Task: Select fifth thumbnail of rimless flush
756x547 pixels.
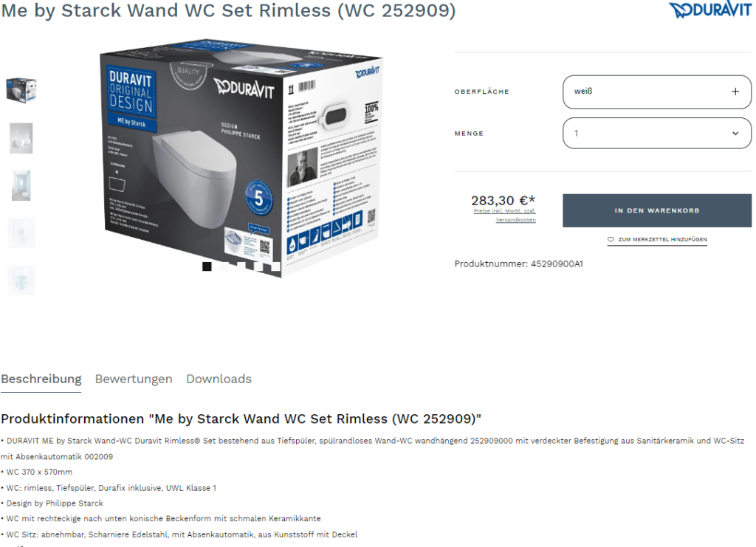Action: tap(21, 280)
